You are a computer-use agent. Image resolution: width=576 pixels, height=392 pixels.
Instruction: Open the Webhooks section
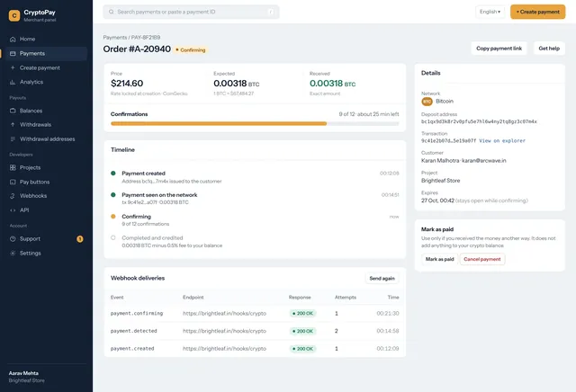46,196
